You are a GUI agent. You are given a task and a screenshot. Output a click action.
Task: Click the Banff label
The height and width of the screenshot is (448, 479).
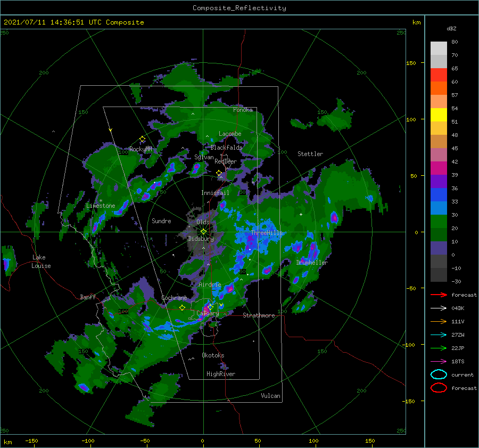(88, 297)
